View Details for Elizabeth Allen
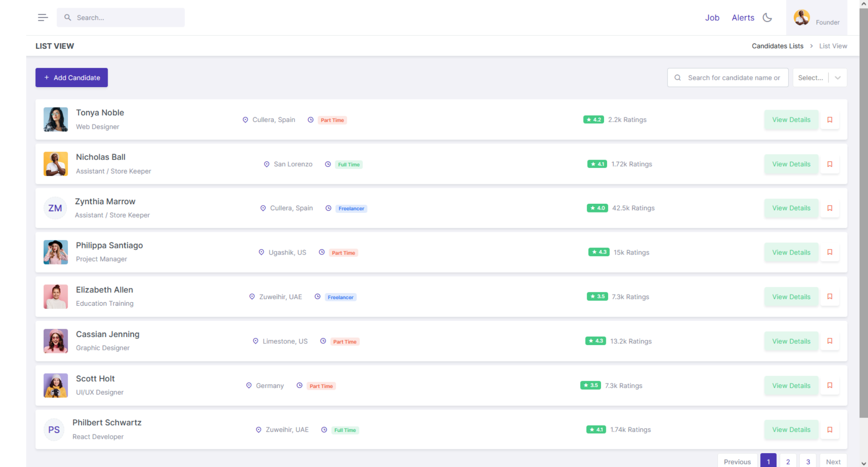 click(x=791, y=297)
